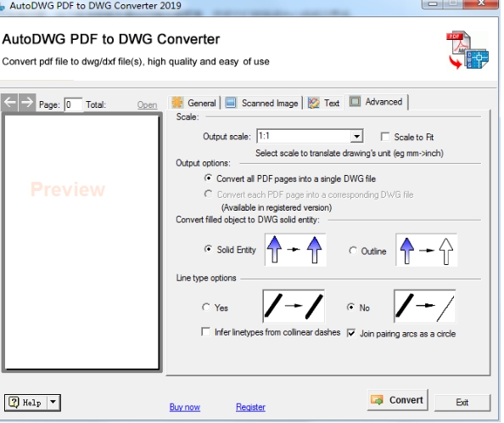
Task: Click the Solid Entity blue arrows illustration
Action: [295, 250]
